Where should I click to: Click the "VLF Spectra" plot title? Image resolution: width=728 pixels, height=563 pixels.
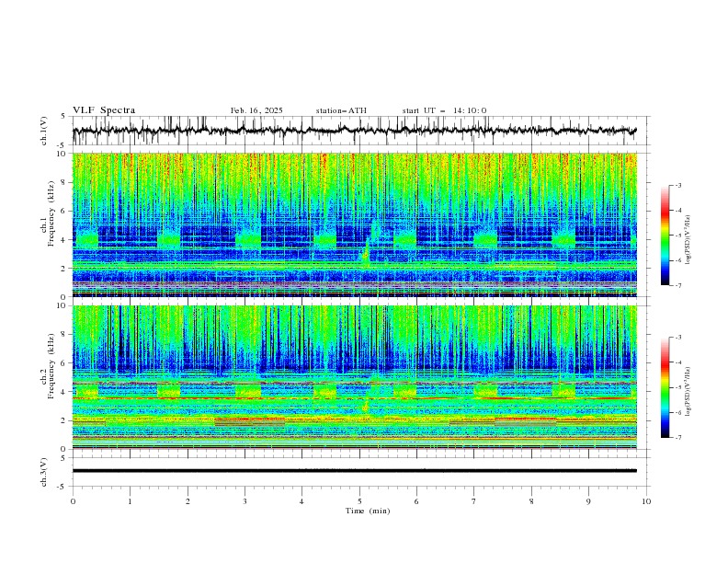104,110
